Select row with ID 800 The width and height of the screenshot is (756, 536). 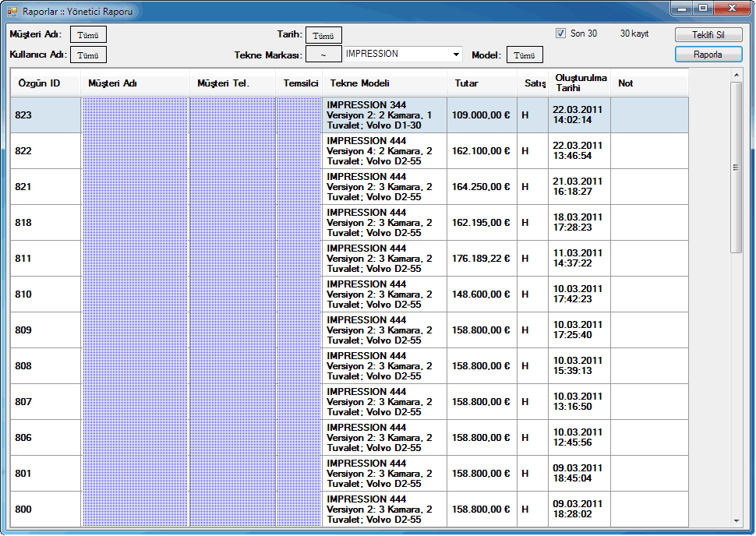[x=350, y=509]
